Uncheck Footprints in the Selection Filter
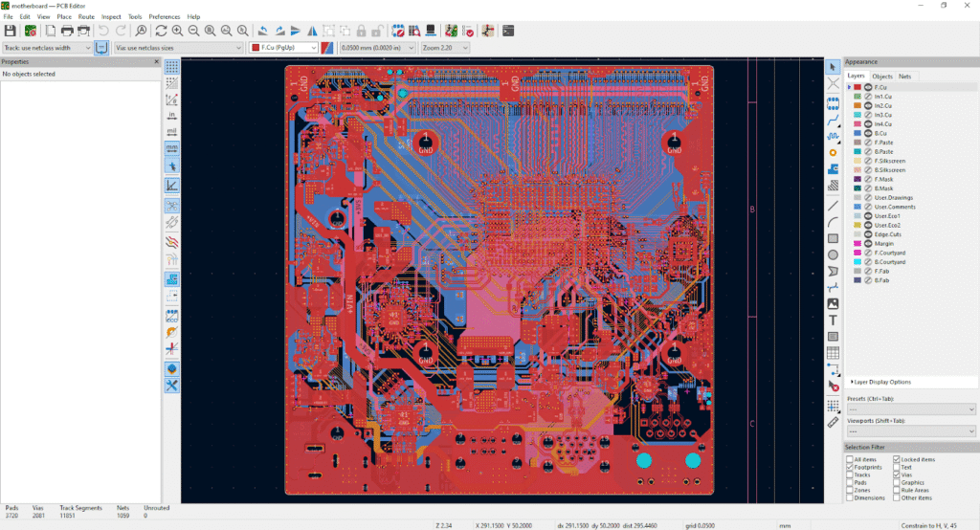This screenshot has height=530, width=980. pos(850,467)
